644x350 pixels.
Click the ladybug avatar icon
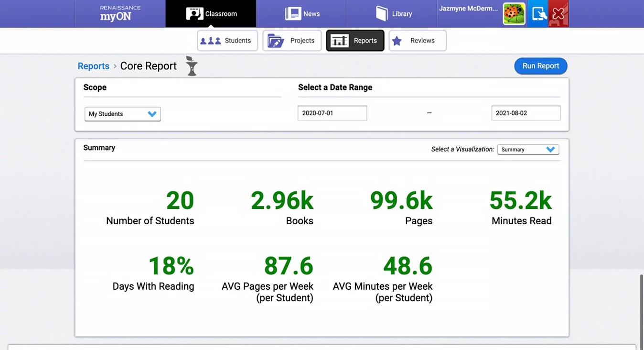(514, 13)
